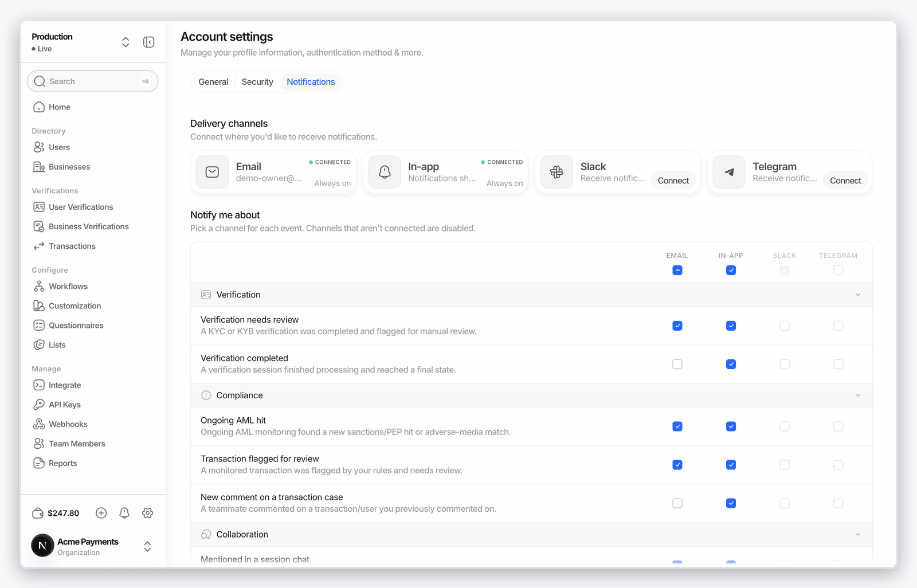917x588 pixels.
Task: Click the Verification needs review title
Action: (x=249, y=320)
